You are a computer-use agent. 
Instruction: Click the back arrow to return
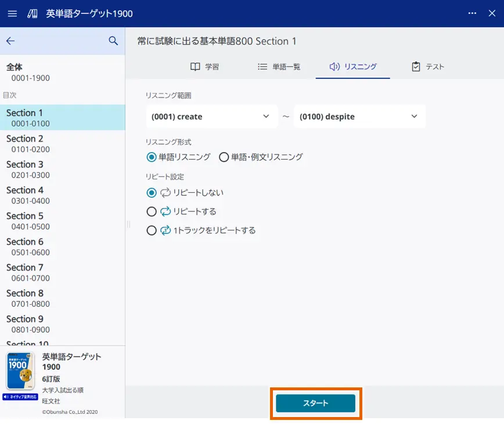pos(12,41)
